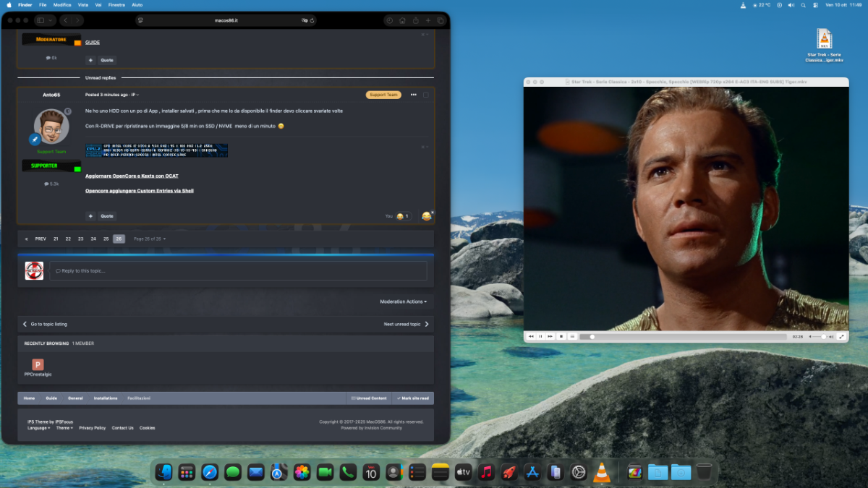Viewport: 868px width, 488px height.
Task: Open the Vista menu in menu bar
Action: (83, 4)
